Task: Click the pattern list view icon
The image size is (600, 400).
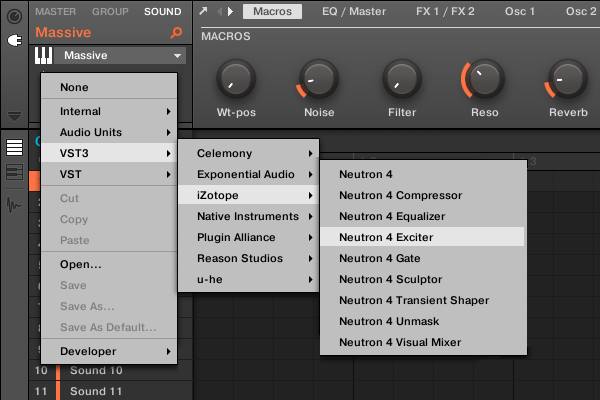Action: pyautogui.click(x=15, y=147)
